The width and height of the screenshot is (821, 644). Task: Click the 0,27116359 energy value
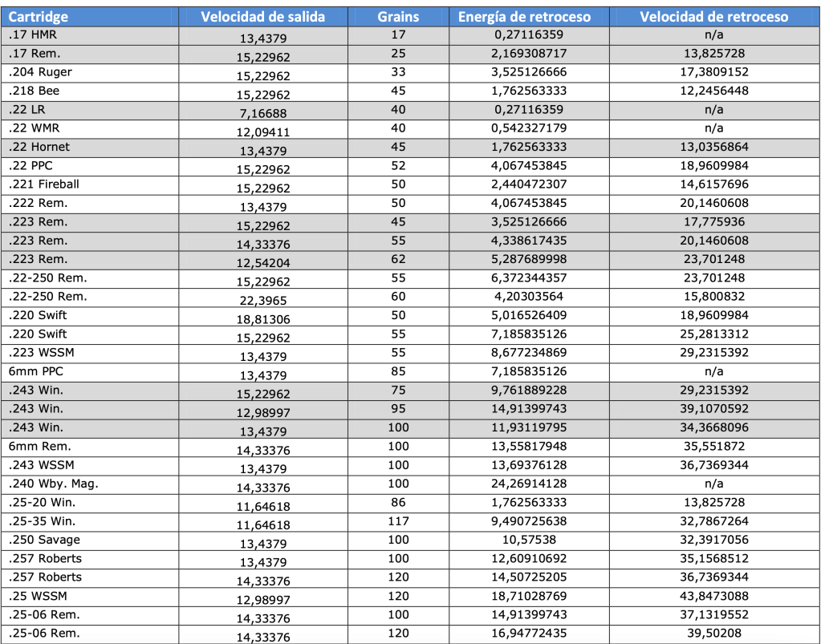[x=526, y=34]
